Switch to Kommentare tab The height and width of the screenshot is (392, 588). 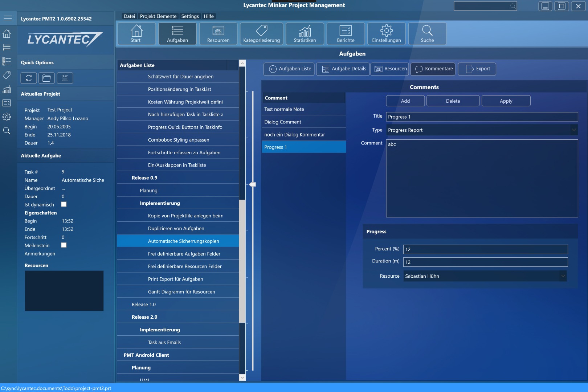pyautogui.click(x=433, y=69)
